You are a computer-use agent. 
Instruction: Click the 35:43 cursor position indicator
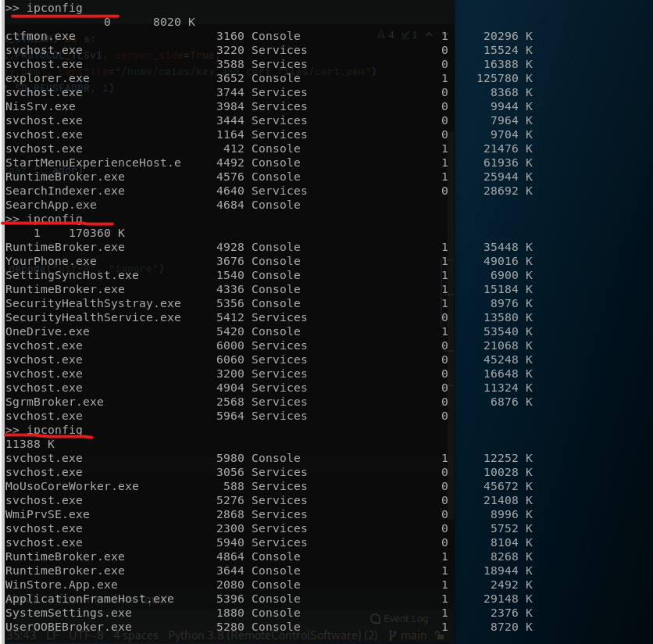coord(16,635)
